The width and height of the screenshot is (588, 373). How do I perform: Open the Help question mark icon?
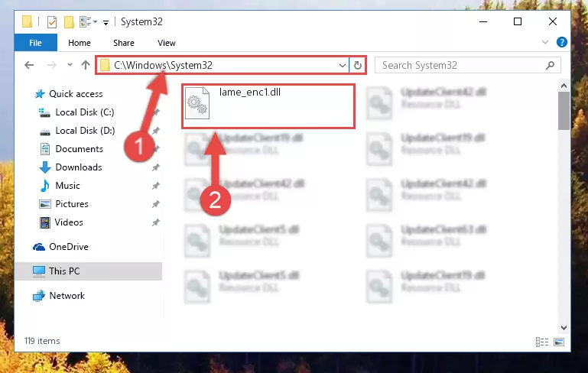click(x=562, y=42)
